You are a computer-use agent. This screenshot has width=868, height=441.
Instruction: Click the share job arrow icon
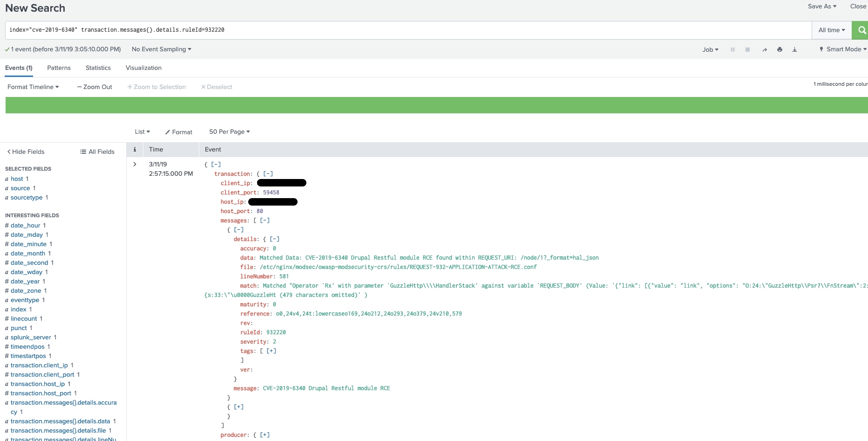[x=765, y=49]
